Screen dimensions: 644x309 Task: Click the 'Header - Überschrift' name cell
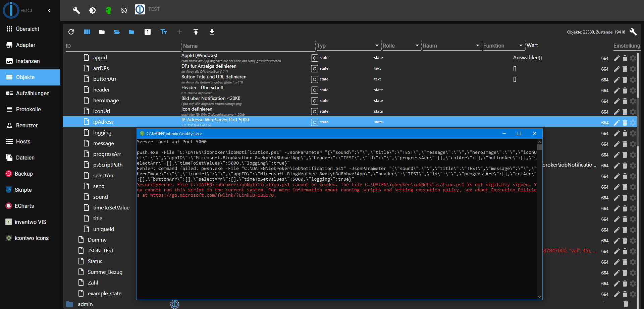203,88
